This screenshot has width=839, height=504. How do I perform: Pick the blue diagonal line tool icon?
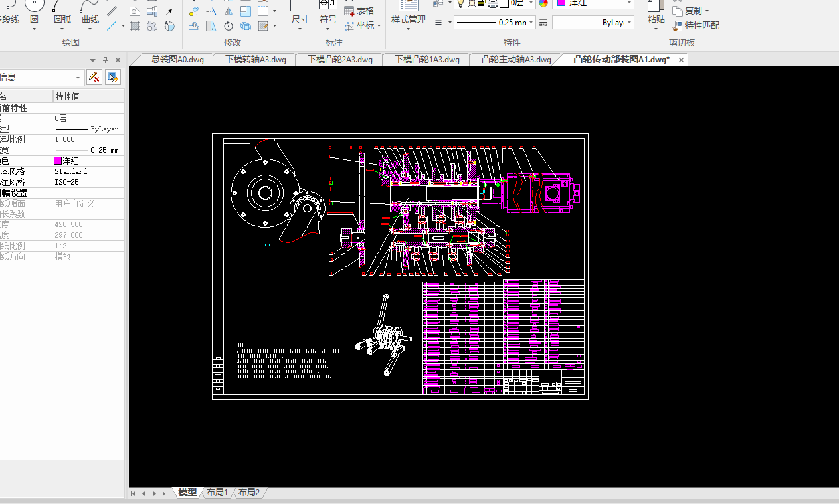coord(112,26)
